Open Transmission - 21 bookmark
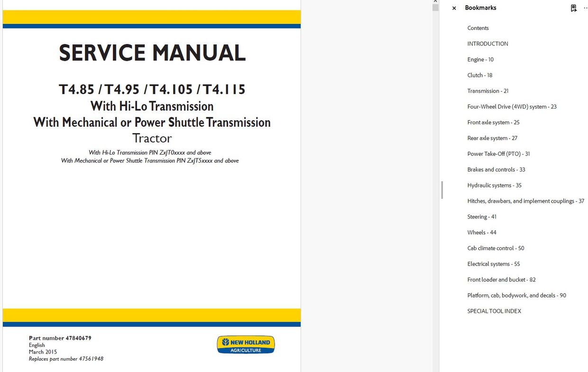Image resolution: width=588 pixels, height=372 pixels. tap(488, 91)
